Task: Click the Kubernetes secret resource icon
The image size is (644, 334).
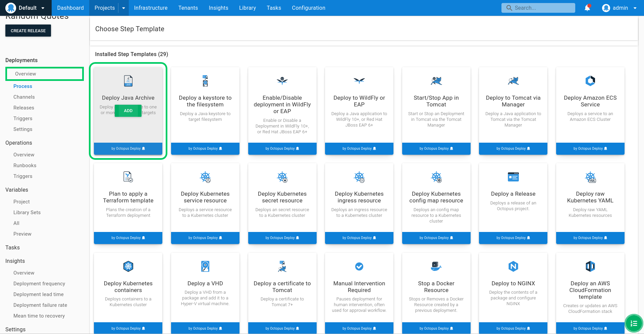Action: point(282,177)
